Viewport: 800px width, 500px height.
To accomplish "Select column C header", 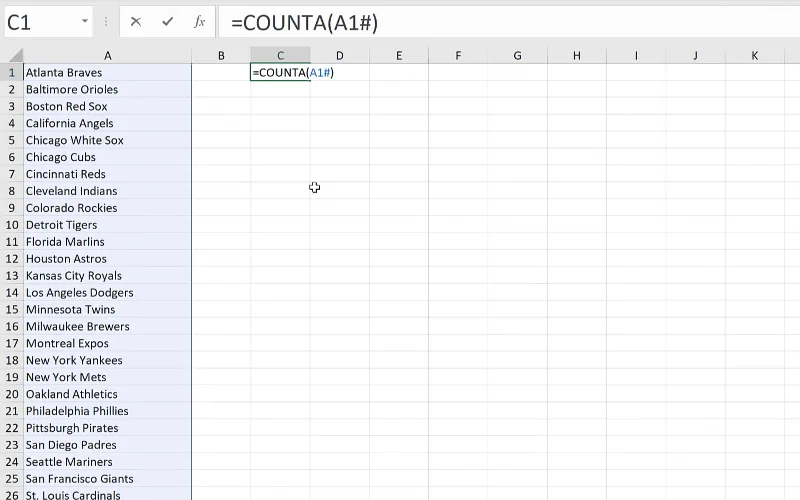I will coord(280,55).
